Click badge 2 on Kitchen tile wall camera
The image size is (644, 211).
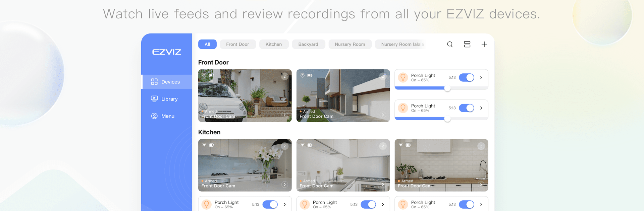pos(481,146)
